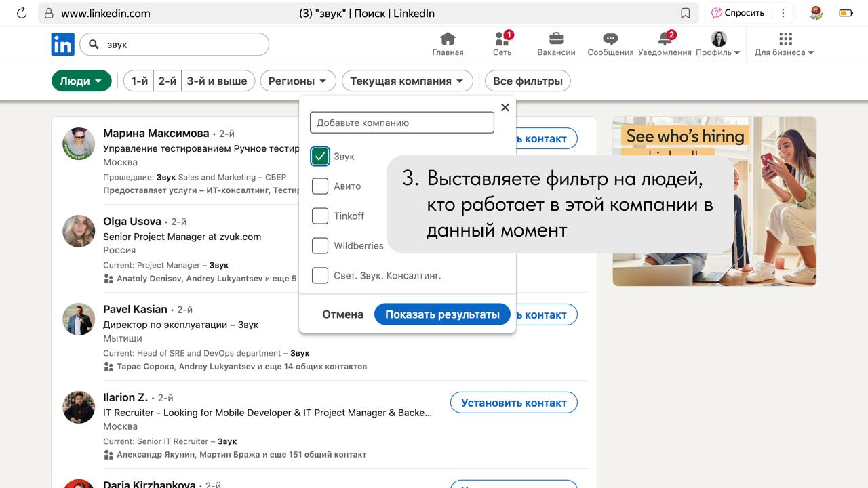The image size is (868, 488).
Task: Click Марина Максимова profile photo
Action: click(x=79, y=143)
